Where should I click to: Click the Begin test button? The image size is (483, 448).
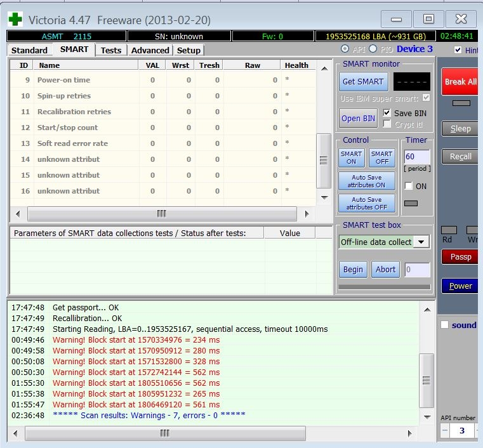point(353,270)
